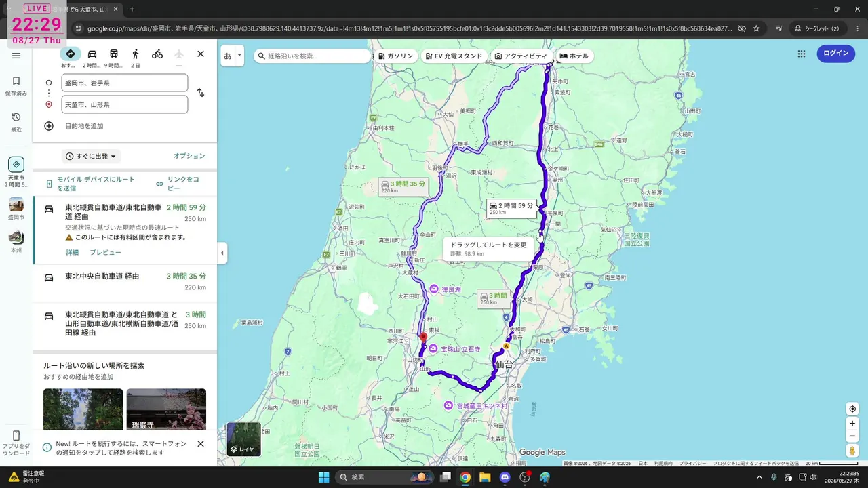
Task: Click the 目的地を追加 plus icon
Action: pos(49,126)
